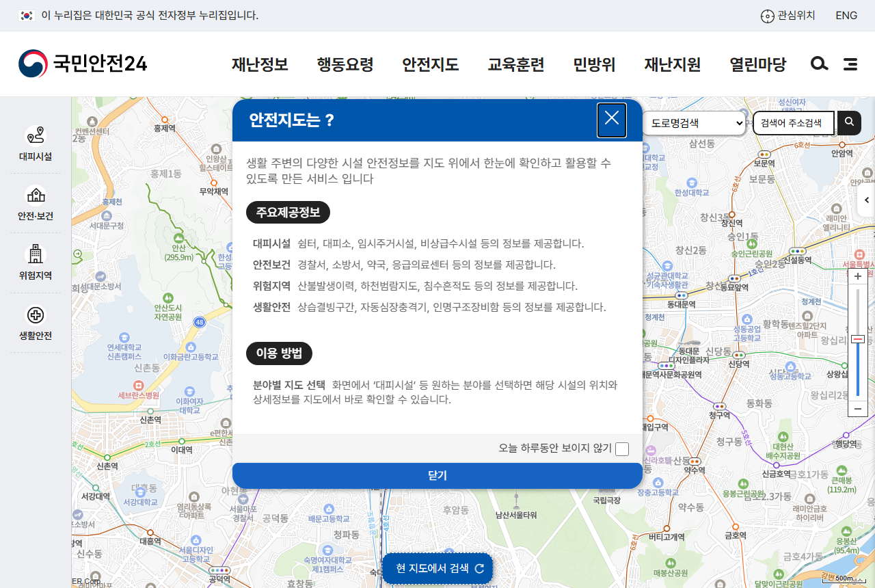Zoom out with the map minus button

click(x=858, y=408)
